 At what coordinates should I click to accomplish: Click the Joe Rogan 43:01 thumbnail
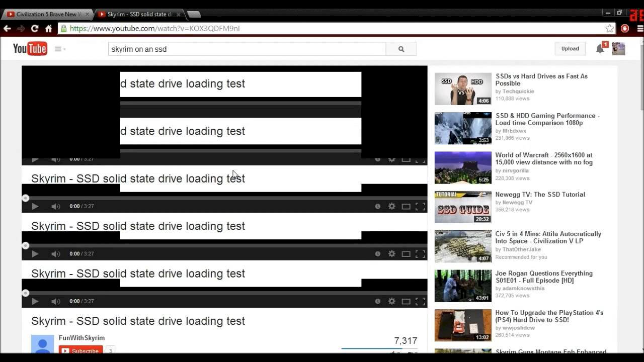point(463,286)
